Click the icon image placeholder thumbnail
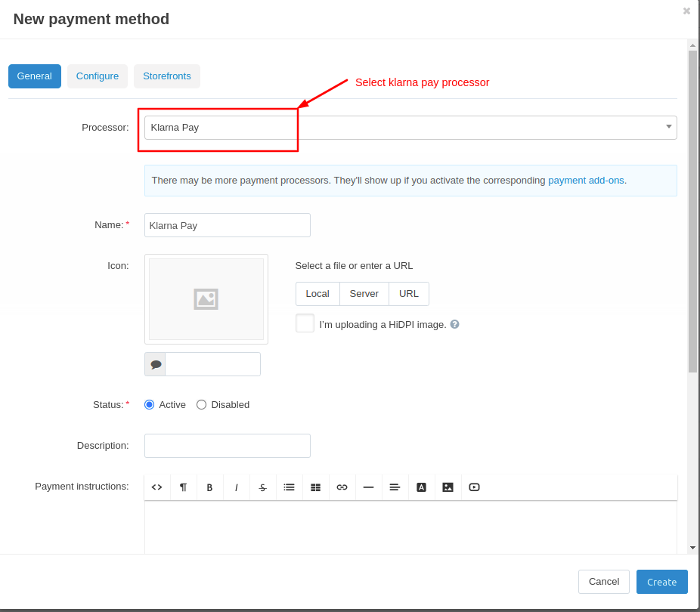 pos(206,299)
